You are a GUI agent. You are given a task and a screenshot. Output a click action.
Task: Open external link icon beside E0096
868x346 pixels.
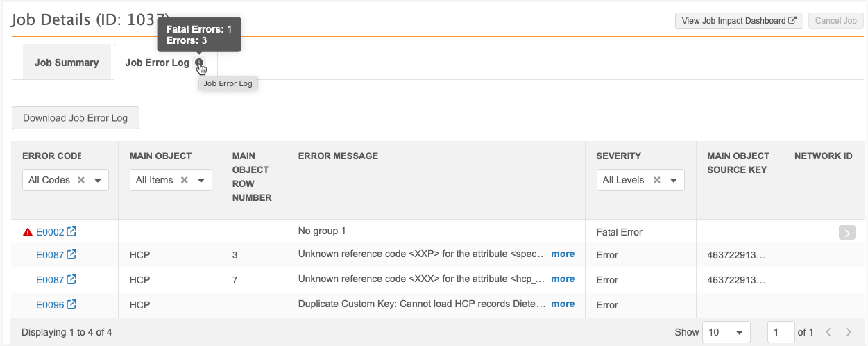(x=71, y=304)
